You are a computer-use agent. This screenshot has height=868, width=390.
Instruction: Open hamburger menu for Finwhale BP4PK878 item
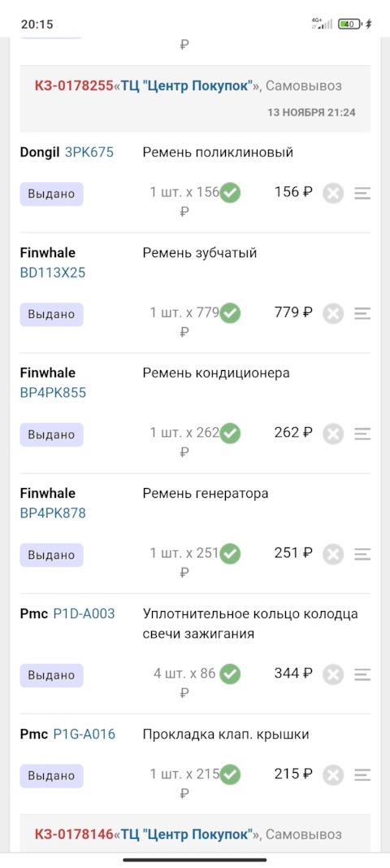coord(362,553)
